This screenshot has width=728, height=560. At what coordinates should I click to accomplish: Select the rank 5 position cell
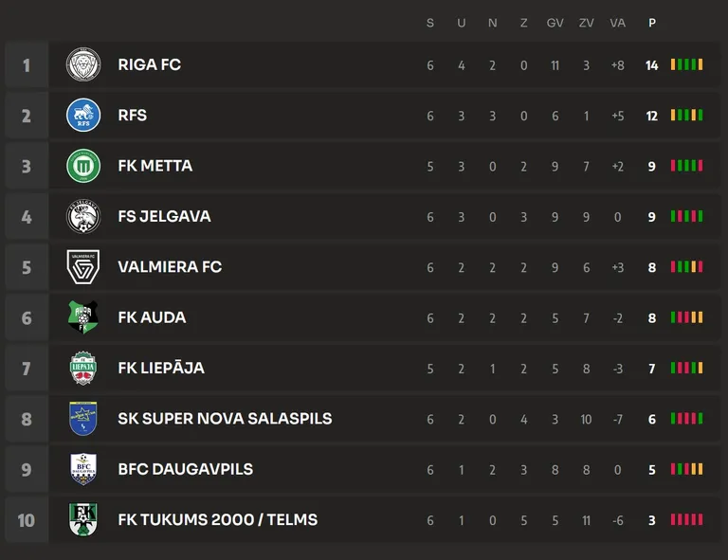[x=27, y=267]
